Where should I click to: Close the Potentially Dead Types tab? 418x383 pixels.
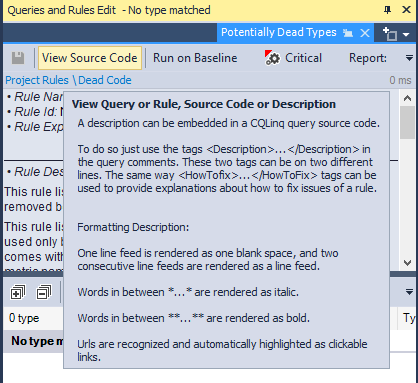click(x=365, y=33)
